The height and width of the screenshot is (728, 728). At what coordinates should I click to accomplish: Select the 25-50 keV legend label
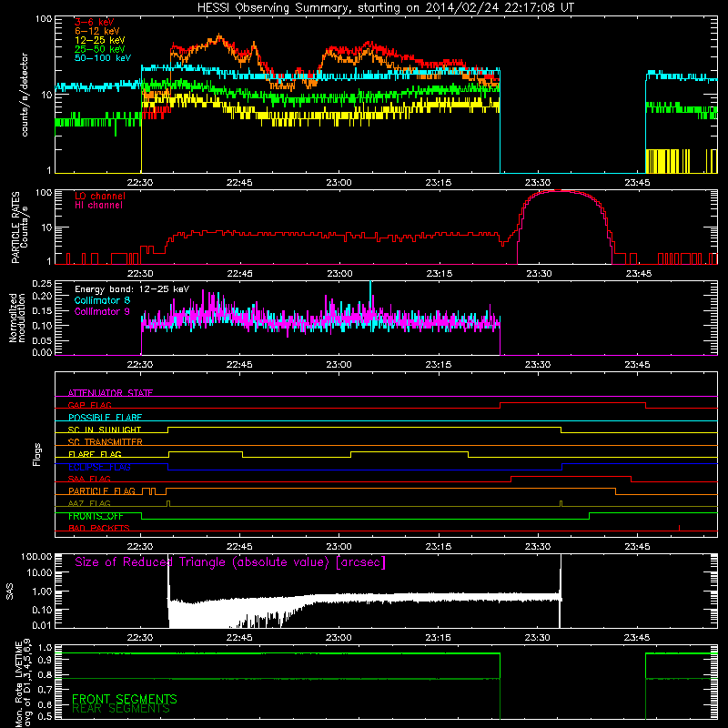click(x=100, y=49)
